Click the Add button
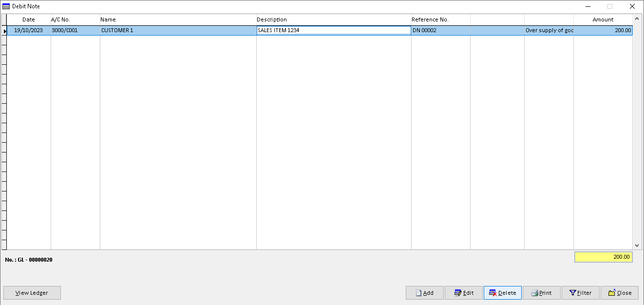This screenshot has width=644, height=305. [425, 293]
